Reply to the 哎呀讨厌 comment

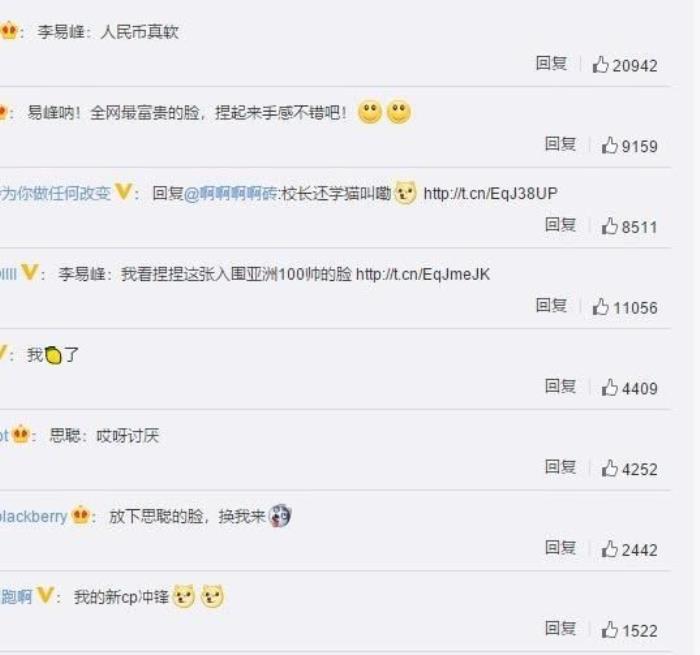pos(560,467)
